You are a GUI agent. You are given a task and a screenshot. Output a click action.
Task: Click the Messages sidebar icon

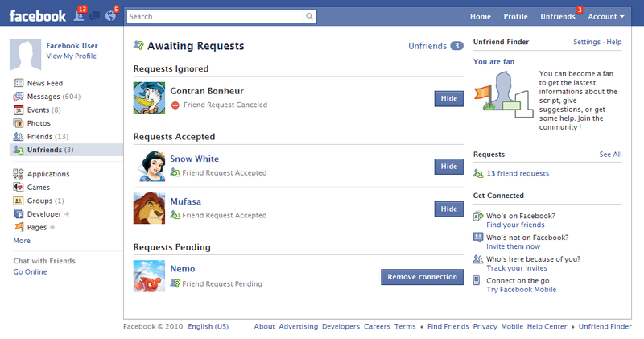19,97
